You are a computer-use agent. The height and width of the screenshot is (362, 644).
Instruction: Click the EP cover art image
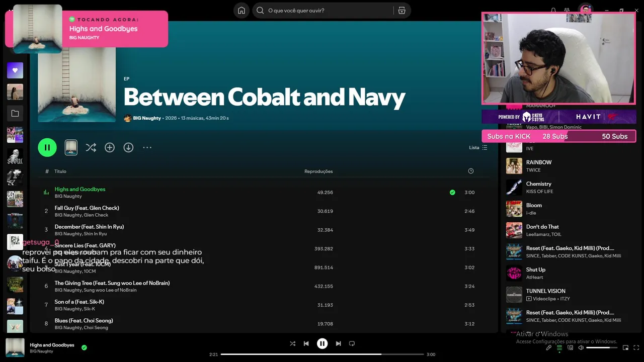(76, 85)
